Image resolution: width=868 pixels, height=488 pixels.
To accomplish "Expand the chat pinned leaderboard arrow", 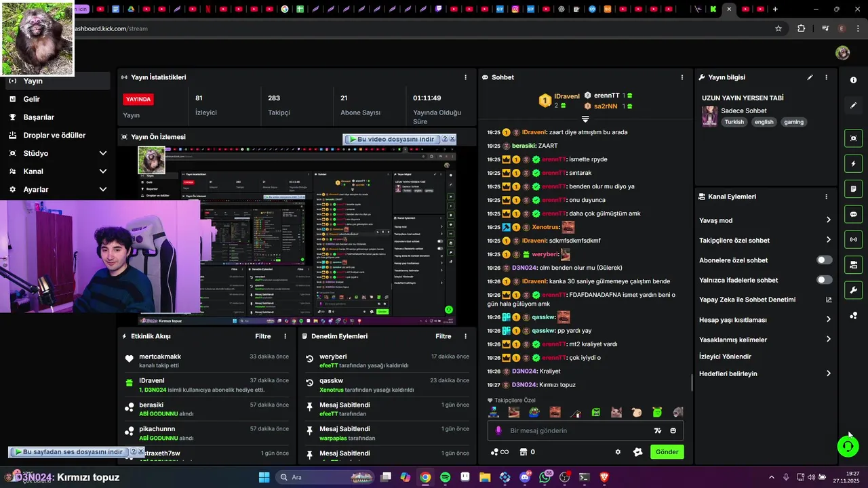I will (585, 119).
